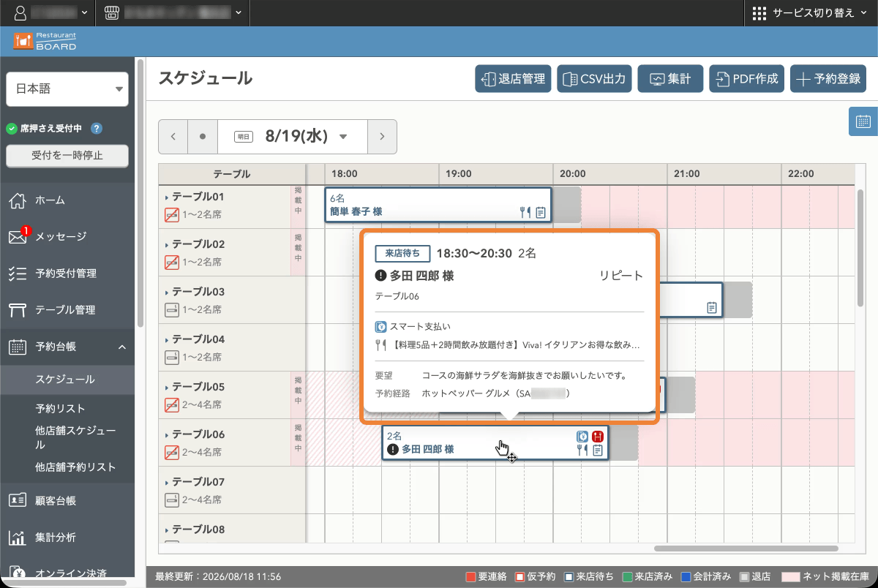Click the テーブル管理 table icon

[x=18, y=310]
